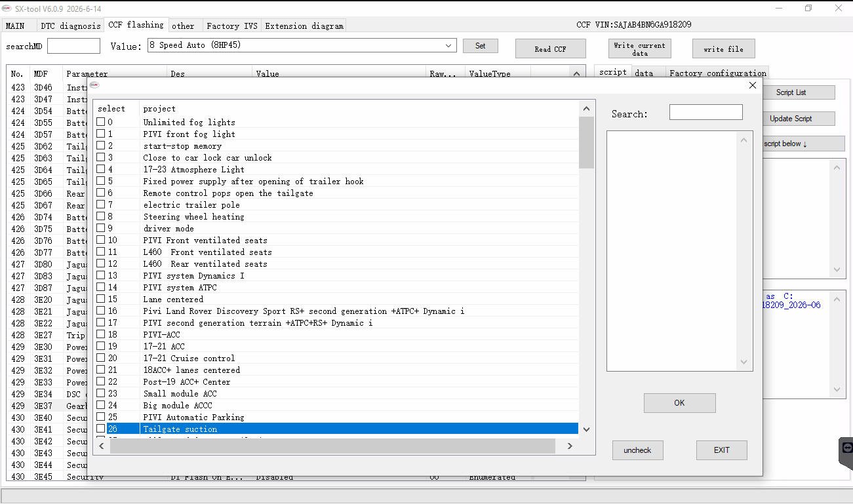Confirm selection with OK button

(x=679, y=403)
